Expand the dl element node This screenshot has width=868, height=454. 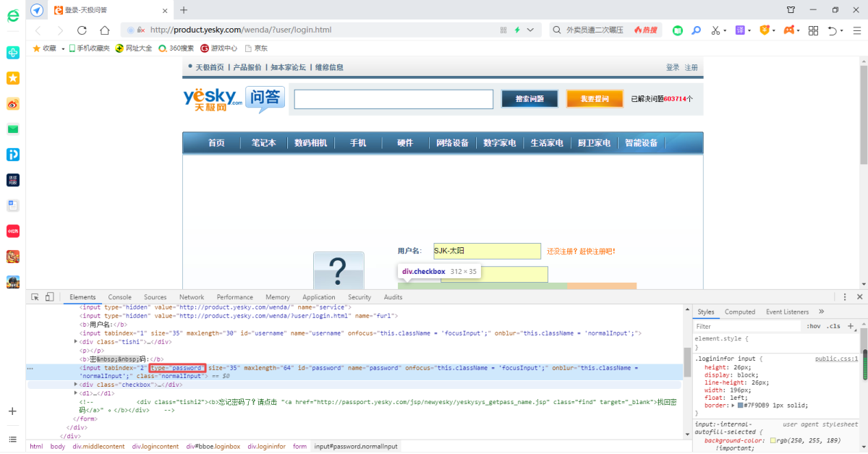click(x=76, y=393)
